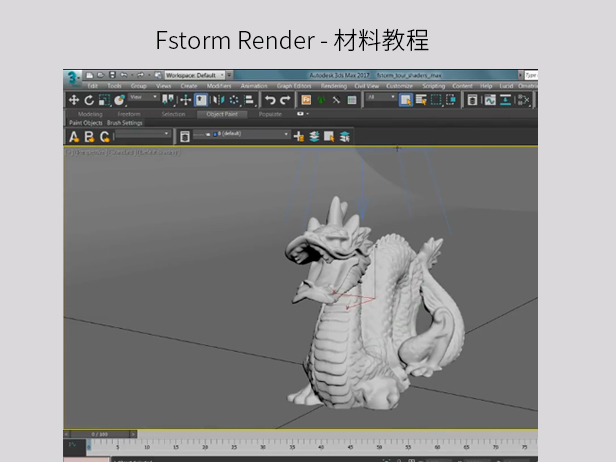Select the Move tool in main toolbar
Viewport: 616px width, 462px height.
click(74, 100)
